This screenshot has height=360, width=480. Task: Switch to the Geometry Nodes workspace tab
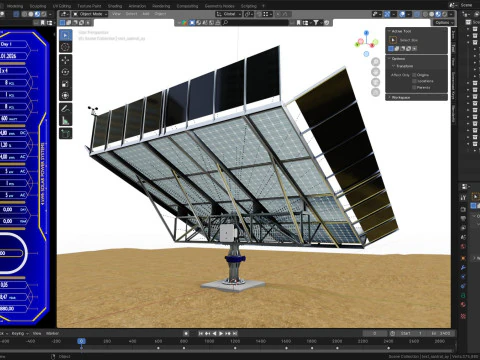(x=221, y=6)
